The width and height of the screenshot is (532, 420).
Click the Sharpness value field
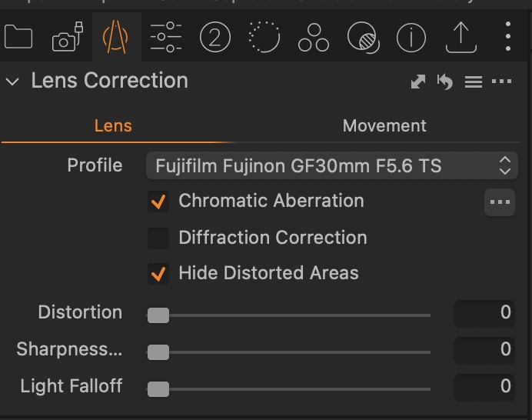(484, 350)
